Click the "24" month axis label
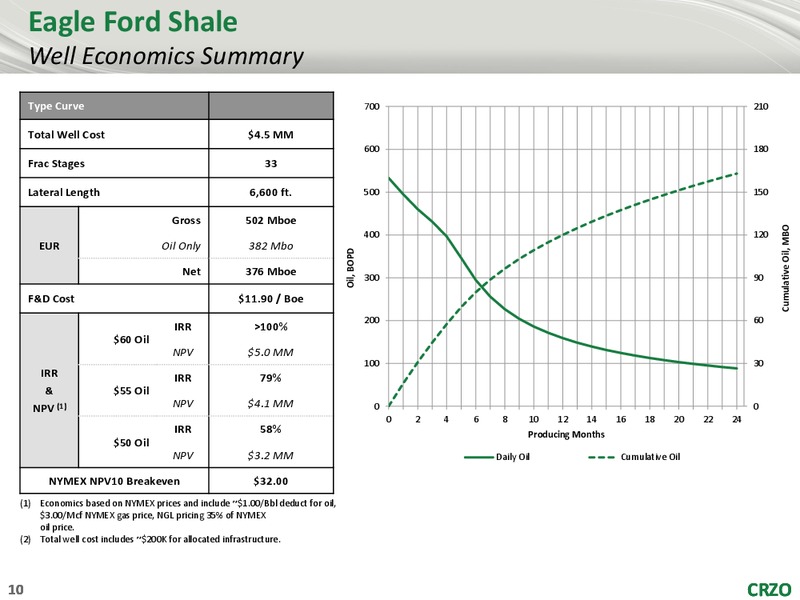The width and height of the screenshot is (800, 600). 737,419
